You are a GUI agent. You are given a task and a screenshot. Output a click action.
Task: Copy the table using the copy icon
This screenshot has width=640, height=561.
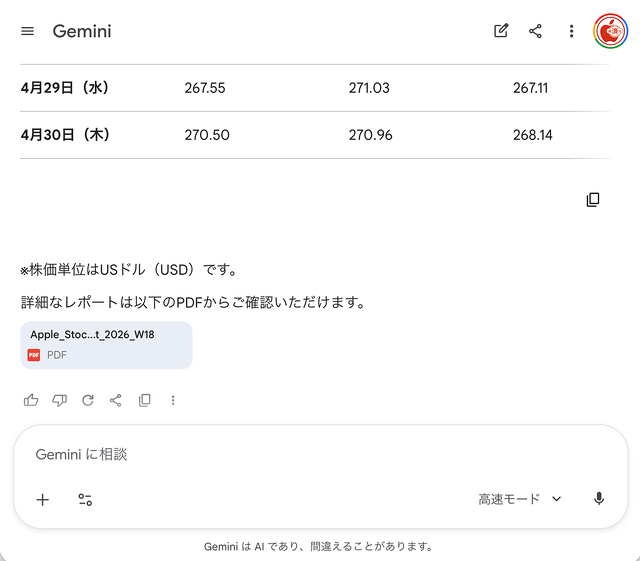point(593,200)
